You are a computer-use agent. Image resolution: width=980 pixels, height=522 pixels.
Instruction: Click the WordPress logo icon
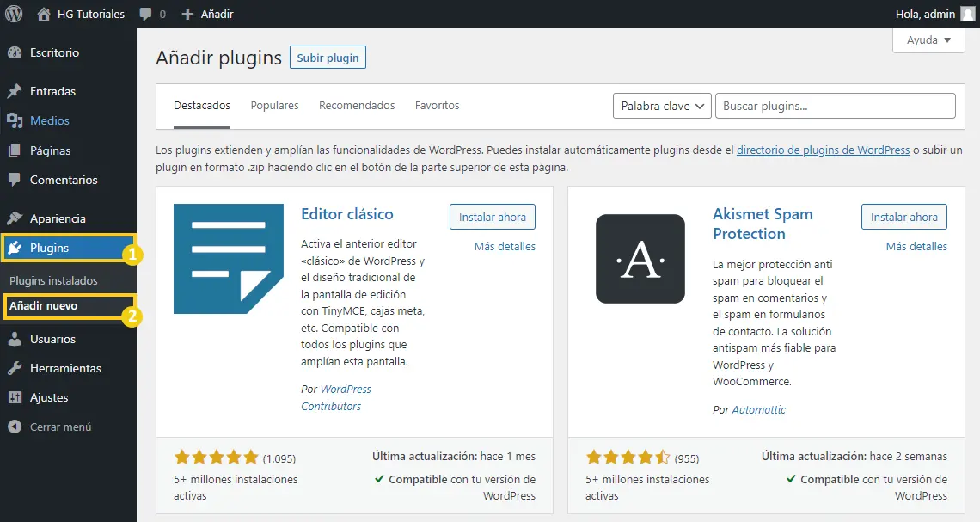point(14,14)
